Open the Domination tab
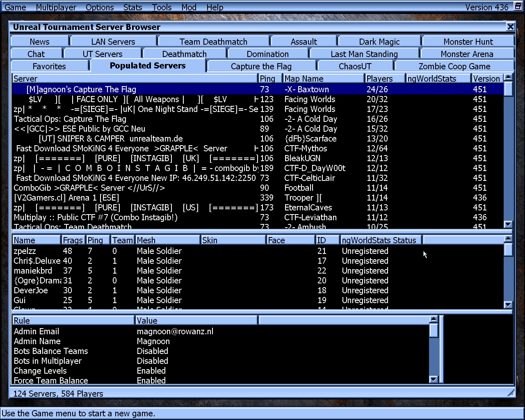525x420 pixels. point(267,54)
